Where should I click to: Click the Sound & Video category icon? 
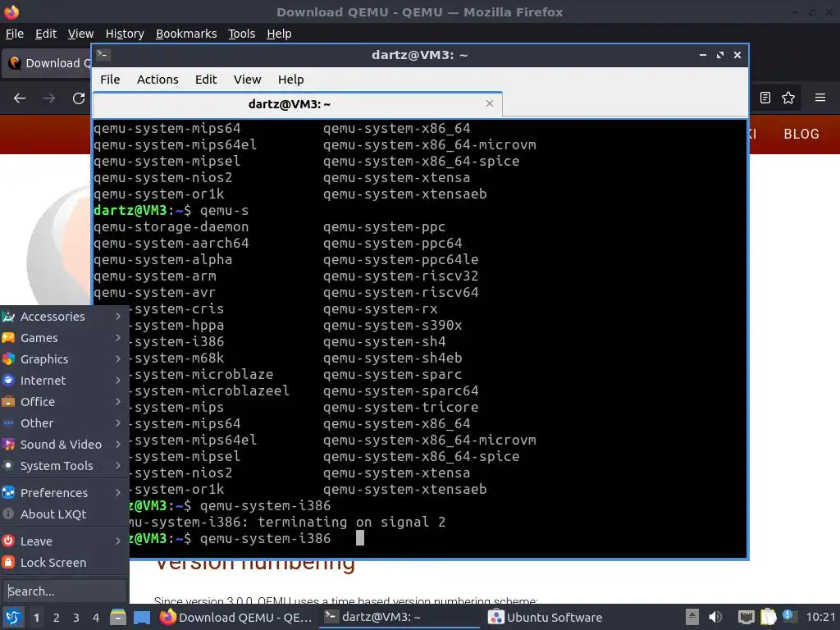click(8, 445)
